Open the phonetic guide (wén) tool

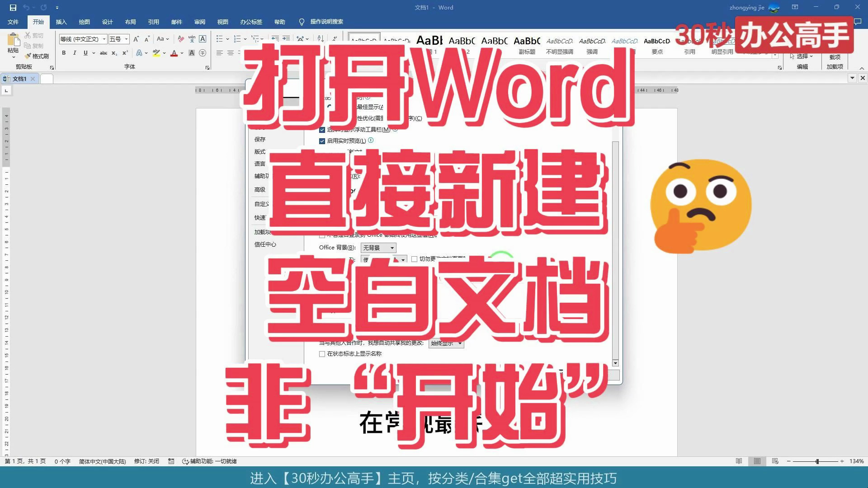pyautogui.click(x=192, y=39)
